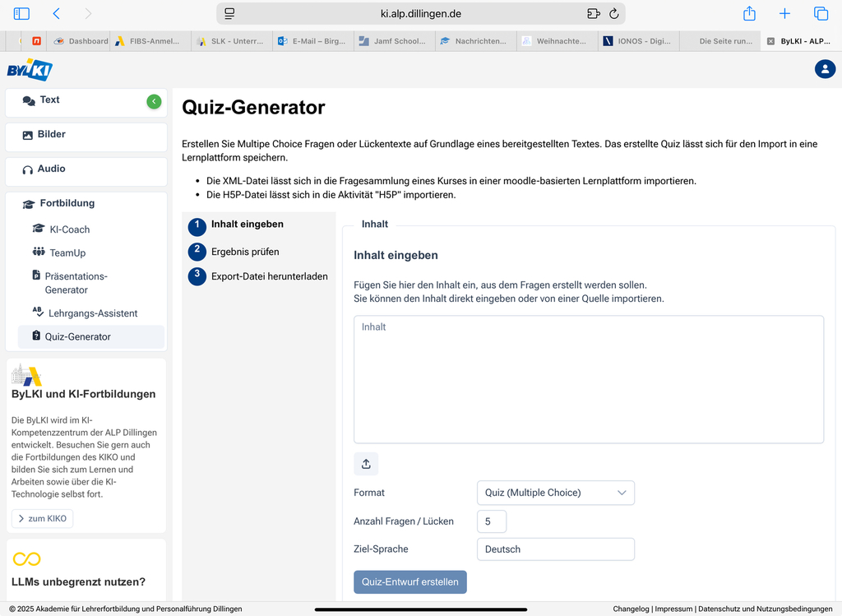The width and height of the screenshot is (842, 616).
Task: Expand the Text section in sidebar
Action: tap(50, 100)
